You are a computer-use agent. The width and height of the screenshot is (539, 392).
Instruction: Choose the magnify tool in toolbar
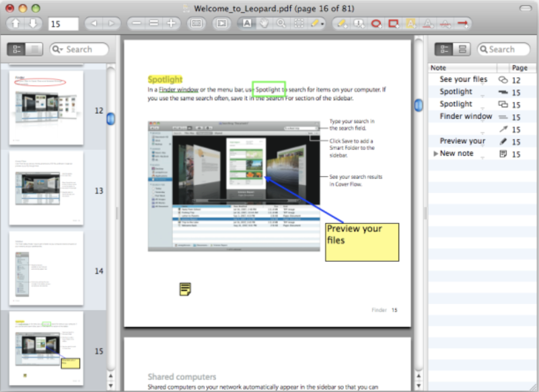click(281, 23)
